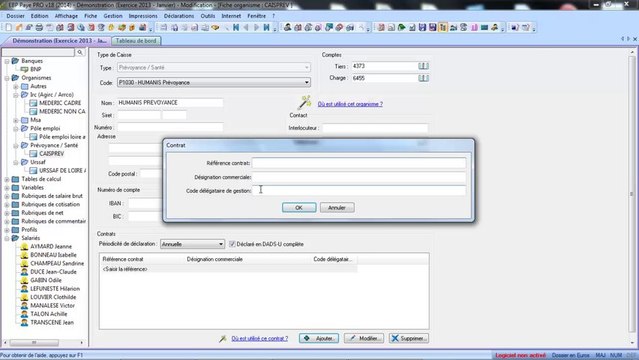This screenshot has width=639, height=360.
Task: Click the printer icon in the toolbar
Action: coord(39,28)
